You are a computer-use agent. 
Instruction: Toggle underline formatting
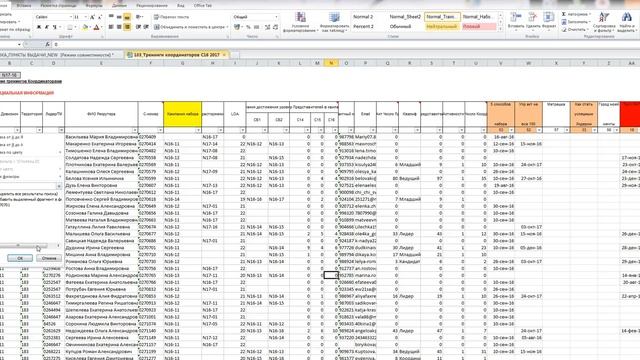pos(54,27)
